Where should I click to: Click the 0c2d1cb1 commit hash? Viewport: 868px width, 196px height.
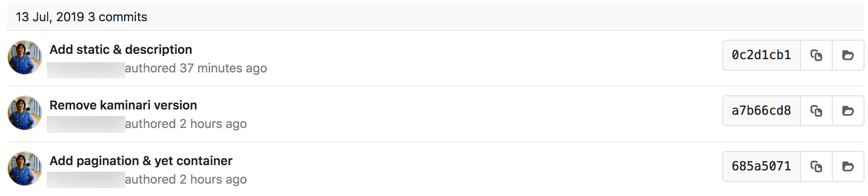pos(761,55)
